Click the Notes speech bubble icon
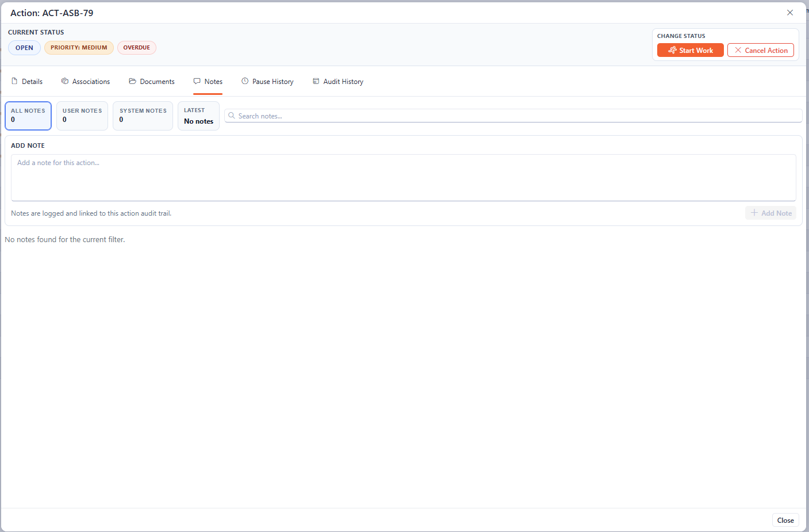809x532 pixels. coord(197,81)
